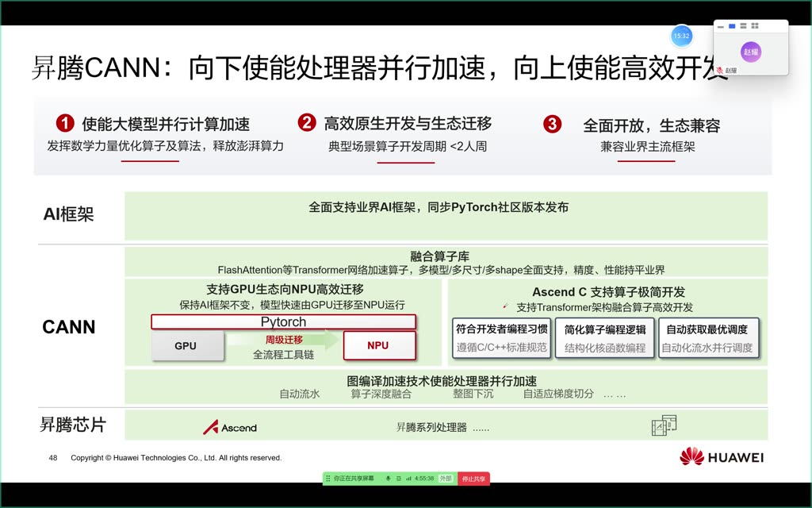Screen dimensions: 812x508
Task: Click the 周级迁移 green arrow
Action: click(284, 340)
